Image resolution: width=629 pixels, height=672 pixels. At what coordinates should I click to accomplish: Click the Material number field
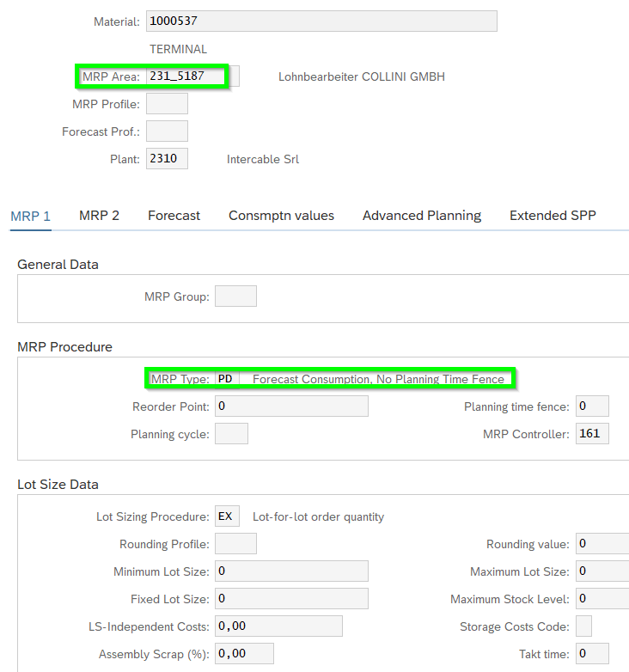[321, 21]
